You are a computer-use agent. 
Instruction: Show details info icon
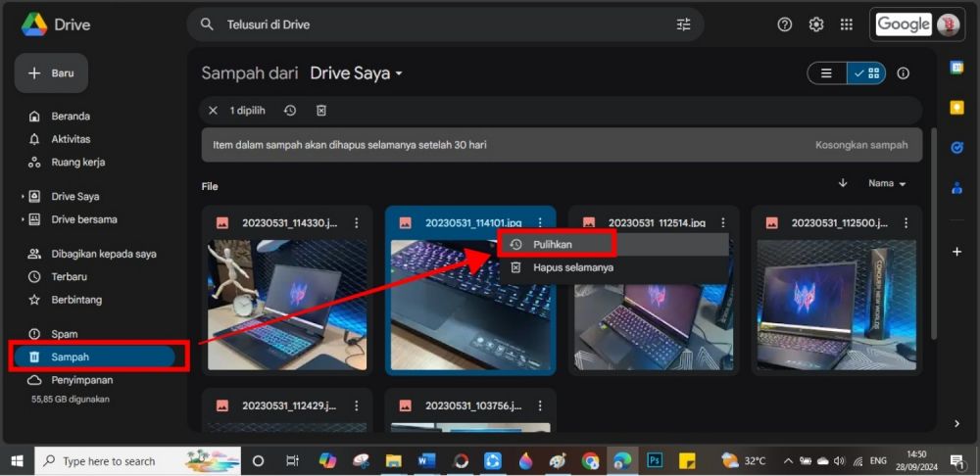click(903, 73)
